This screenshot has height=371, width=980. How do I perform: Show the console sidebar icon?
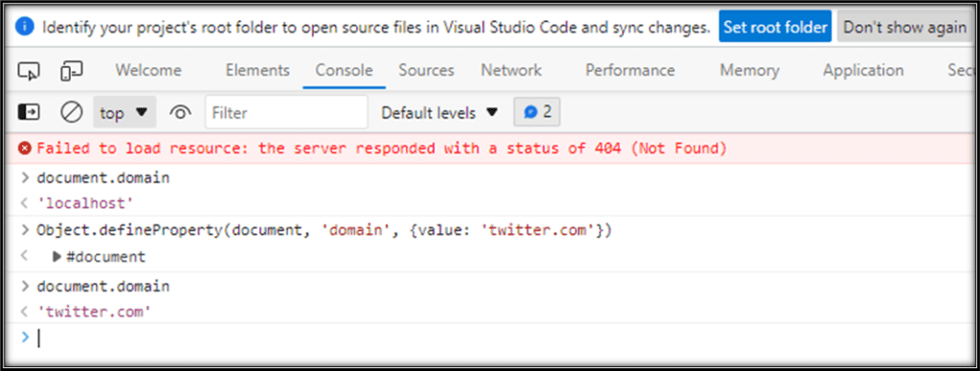click(x=28, y=113)
